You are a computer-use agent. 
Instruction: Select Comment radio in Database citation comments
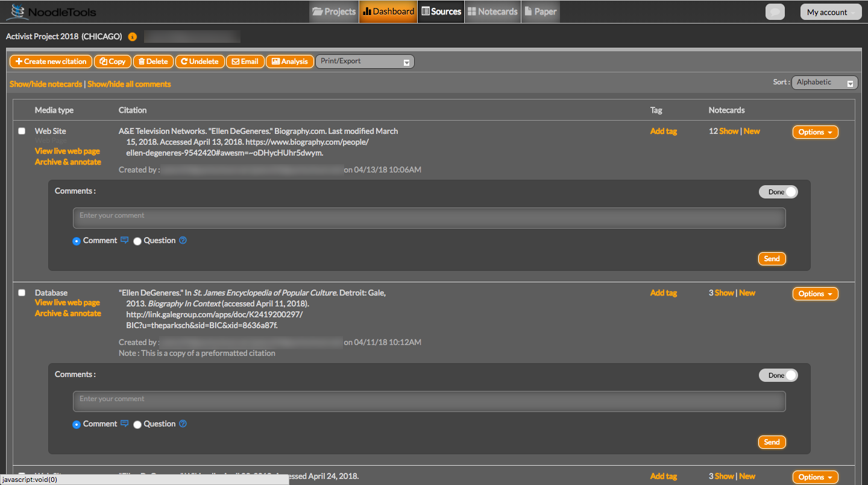[x=77, y=424]
